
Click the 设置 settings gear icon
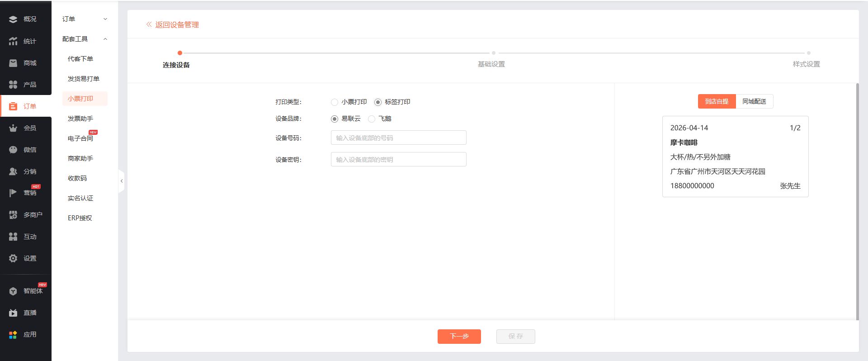pyautogui.click(x=13, y=258)
